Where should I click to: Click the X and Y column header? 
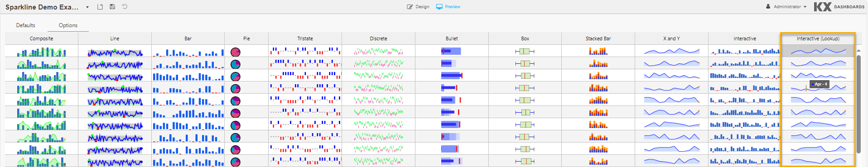671,38
